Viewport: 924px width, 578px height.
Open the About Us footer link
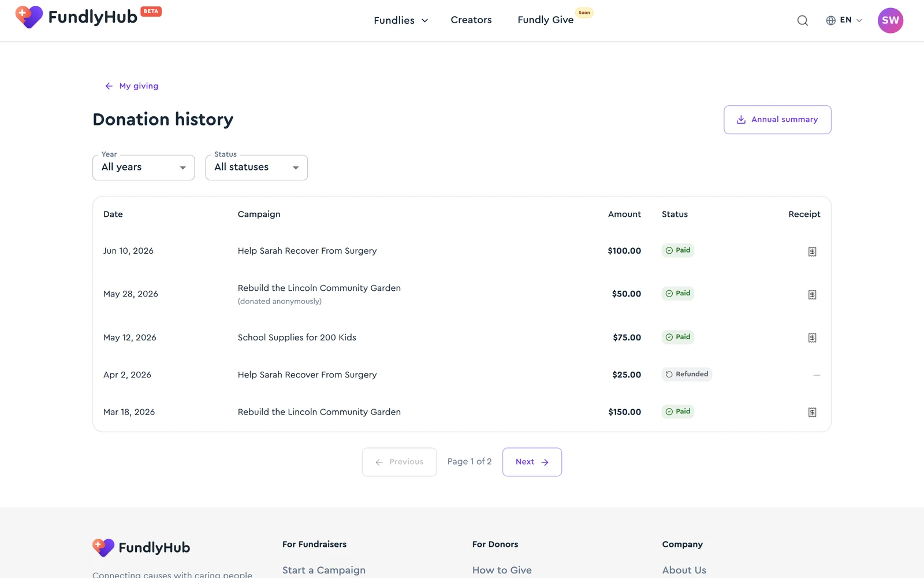tap(684, 570)
